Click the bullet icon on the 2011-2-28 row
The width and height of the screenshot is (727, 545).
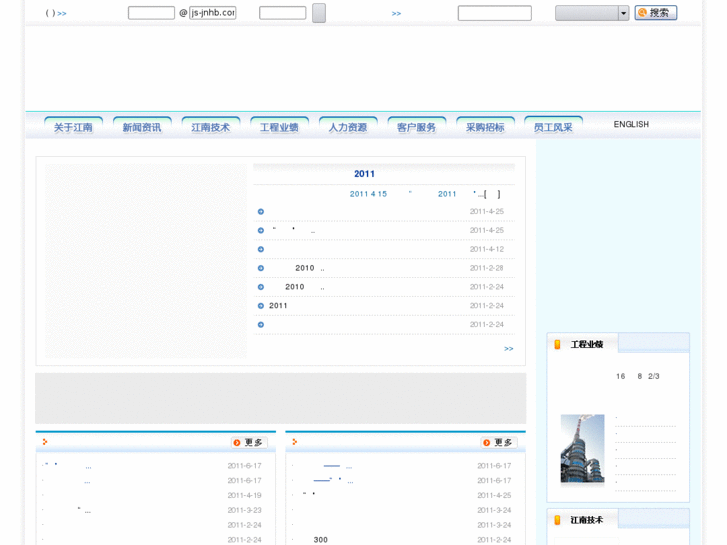click(x=261, y=268)
